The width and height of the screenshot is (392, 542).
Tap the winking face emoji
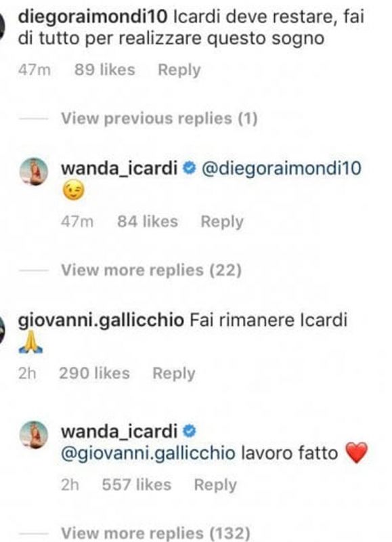[x=73, y=192]
